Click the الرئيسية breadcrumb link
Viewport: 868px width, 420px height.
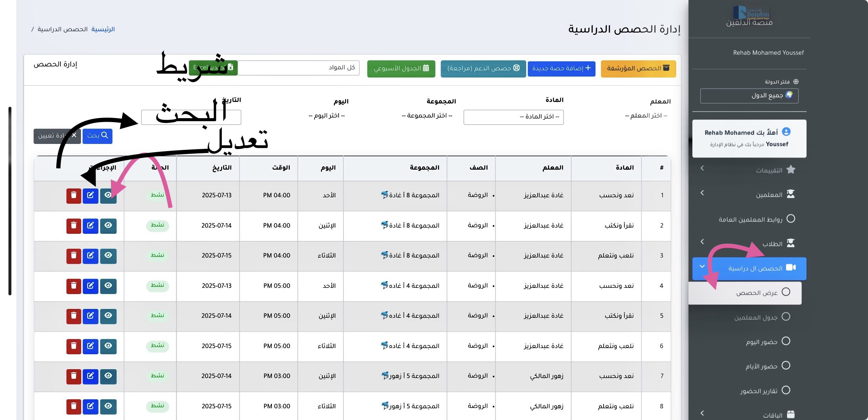[x=103, y=29]
